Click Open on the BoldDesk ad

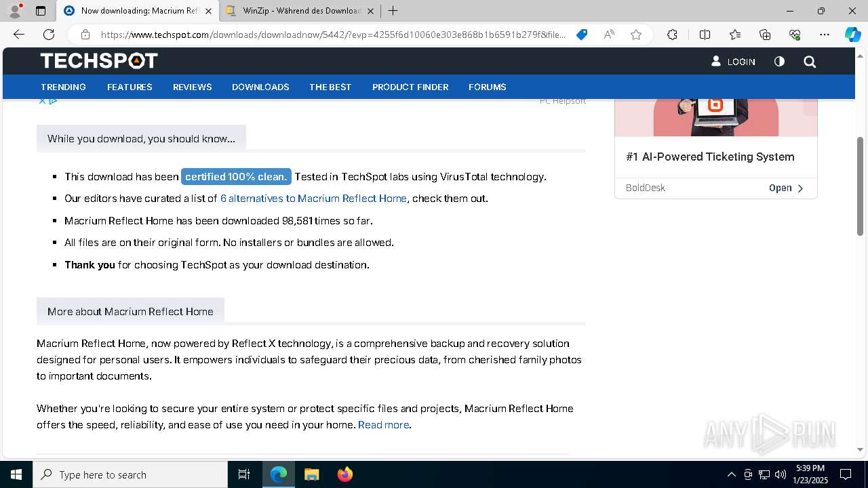[786, 188]
